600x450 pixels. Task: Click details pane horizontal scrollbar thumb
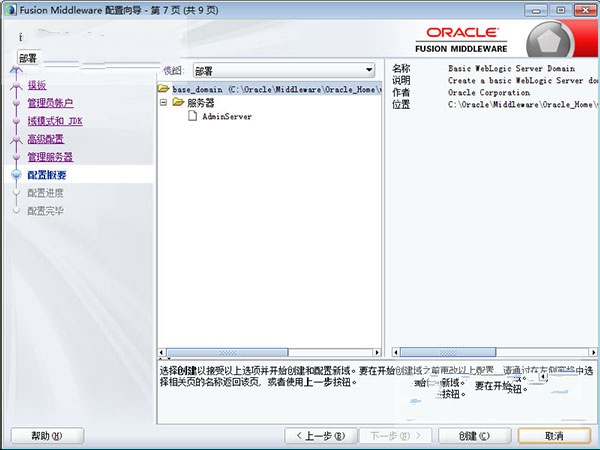(x=448, y=352)
